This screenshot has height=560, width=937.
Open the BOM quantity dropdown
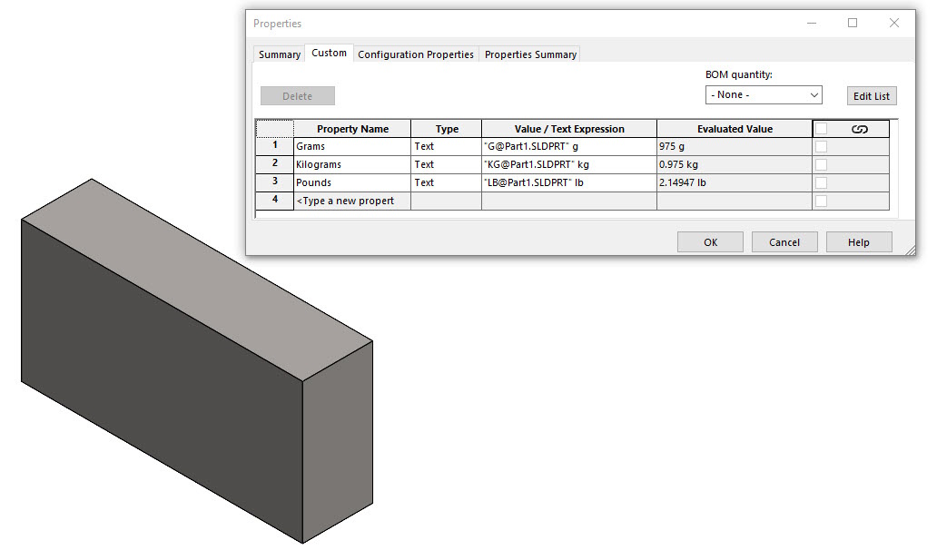(764, 93)
